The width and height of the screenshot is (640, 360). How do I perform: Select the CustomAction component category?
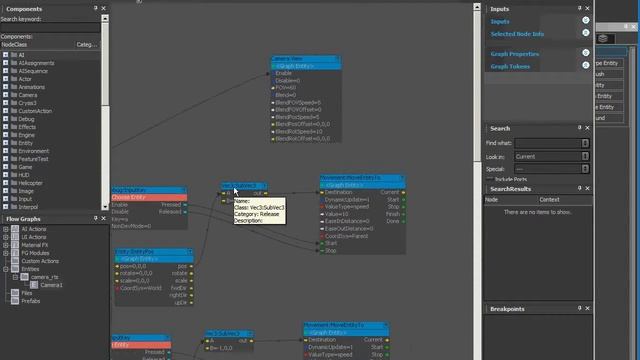click(x=35, y=111)
